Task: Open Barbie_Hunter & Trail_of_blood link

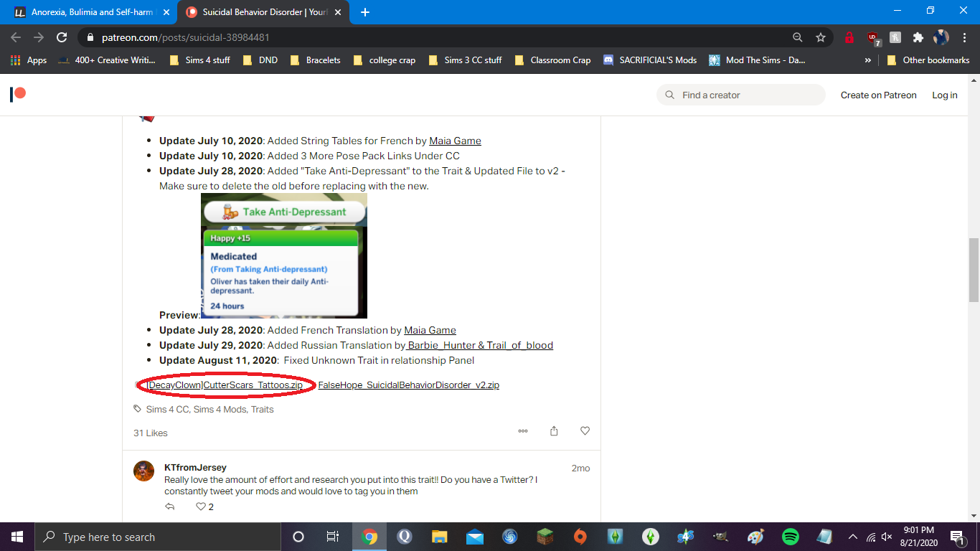Action: pyautogui.click(x=480, y=345)
